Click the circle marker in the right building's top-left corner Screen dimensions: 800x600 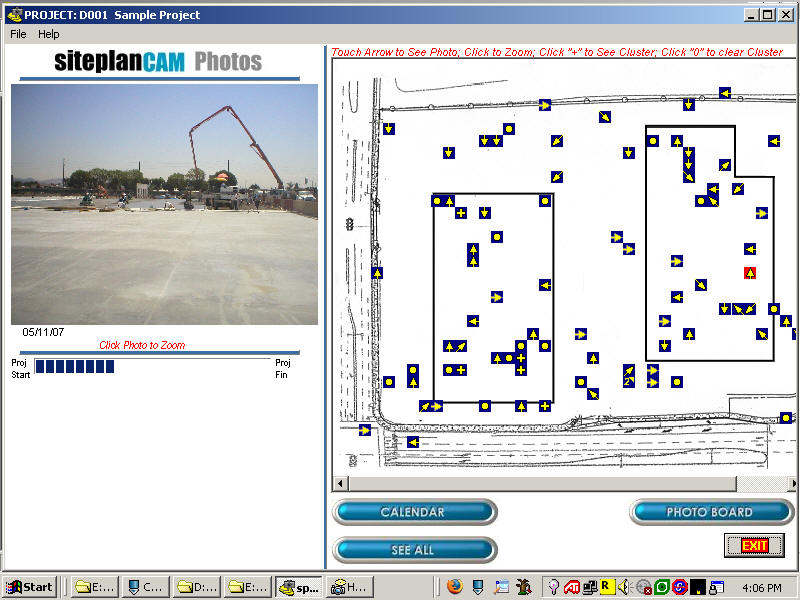653,141
